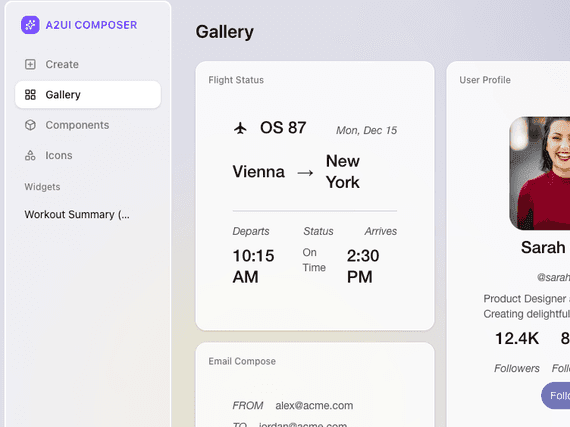
Task: Click the FROM label in email card
Action: click(x=248, y=406)
